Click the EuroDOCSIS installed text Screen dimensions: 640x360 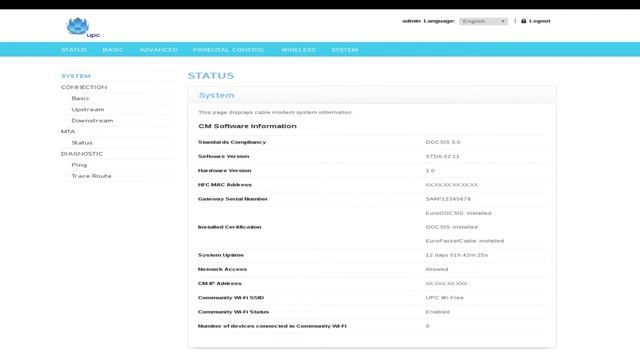tap(458, 213)
